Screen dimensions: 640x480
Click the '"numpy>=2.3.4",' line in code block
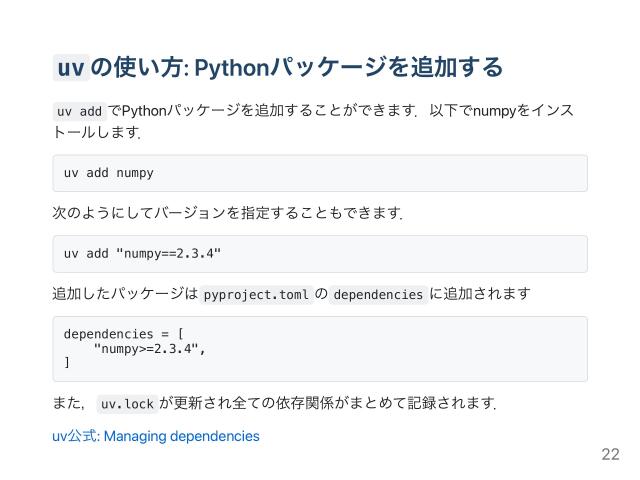[x=150, y=348]
